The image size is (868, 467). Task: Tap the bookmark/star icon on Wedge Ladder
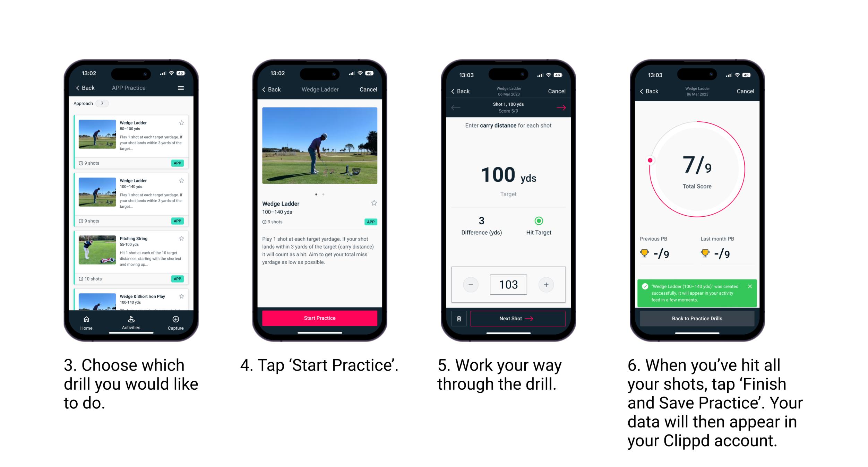coord(183,122)
